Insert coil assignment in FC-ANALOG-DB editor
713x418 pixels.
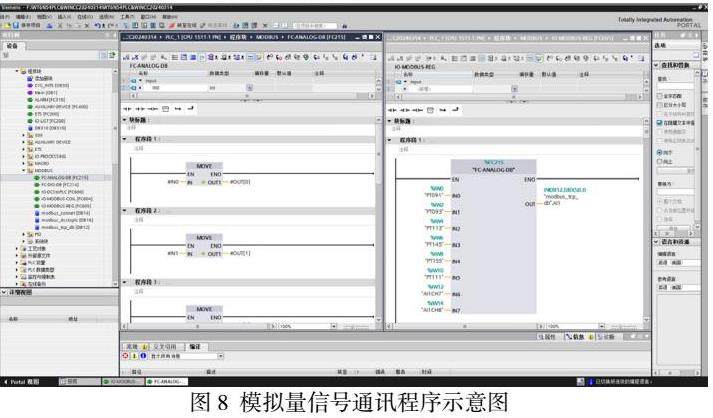[x=153, y=109]
